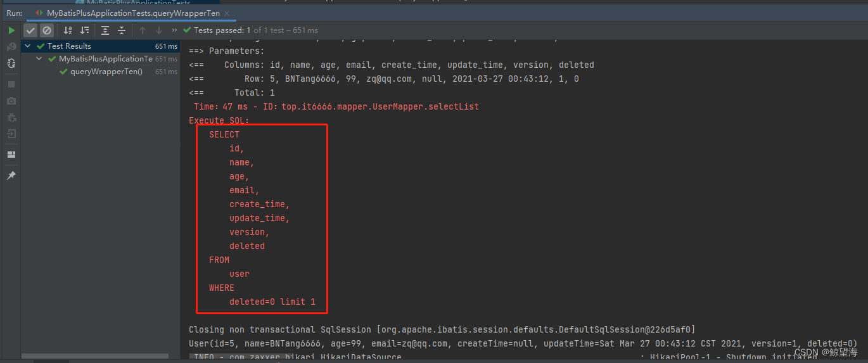
Task: Click the 'Columns: id, name, age' console line
Action: coord(392,65)
